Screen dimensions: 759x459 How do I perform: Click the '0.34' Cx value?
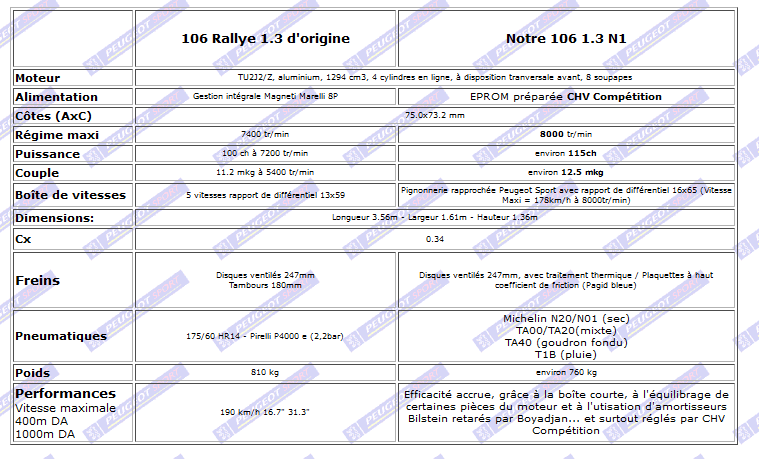pos(435,239)
